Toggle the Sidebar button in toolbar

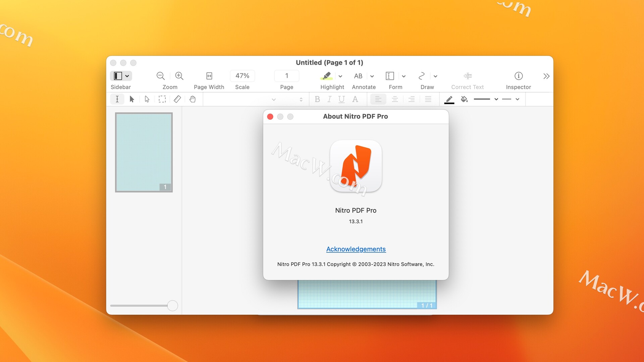click(x=118, y=76)
